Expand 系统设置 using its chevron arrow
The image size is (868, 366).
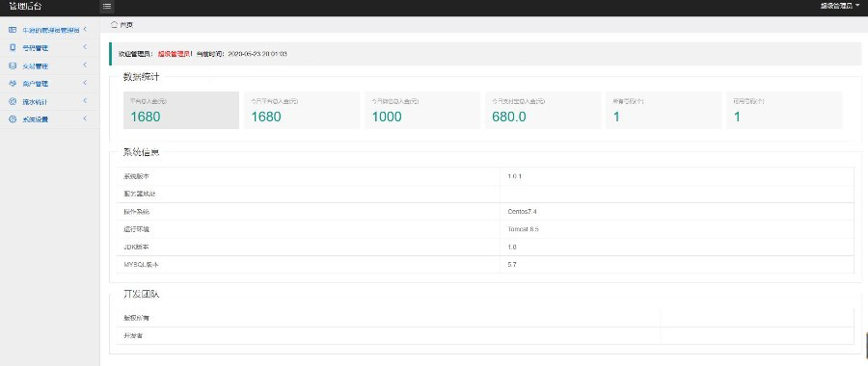coord(85,118)
